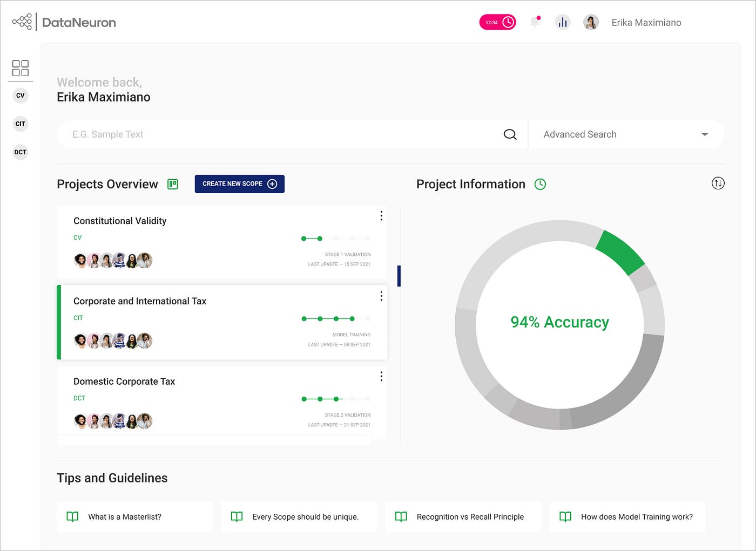Select the CV project shortcut in sidebar

pos(20,95)
